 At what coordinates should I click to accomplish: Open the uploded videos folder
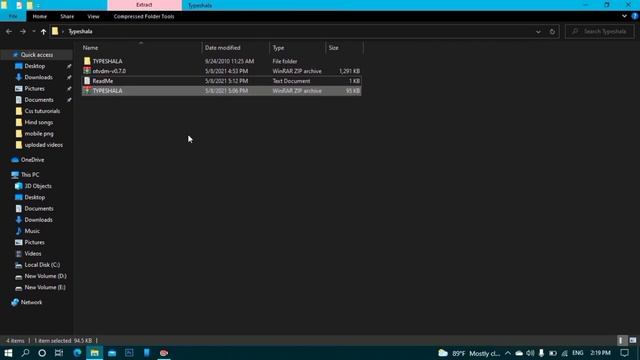43,145
